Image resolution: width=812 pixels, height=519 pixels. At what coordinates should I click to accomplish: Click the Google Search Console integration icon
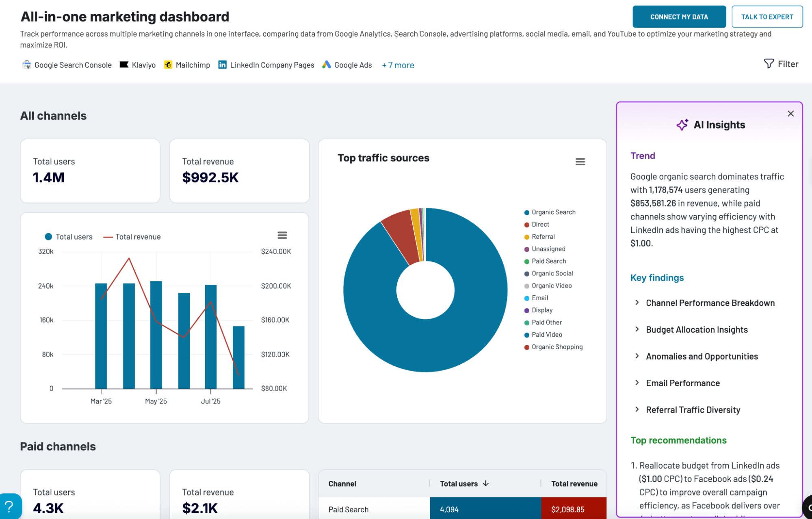[26, 65]
